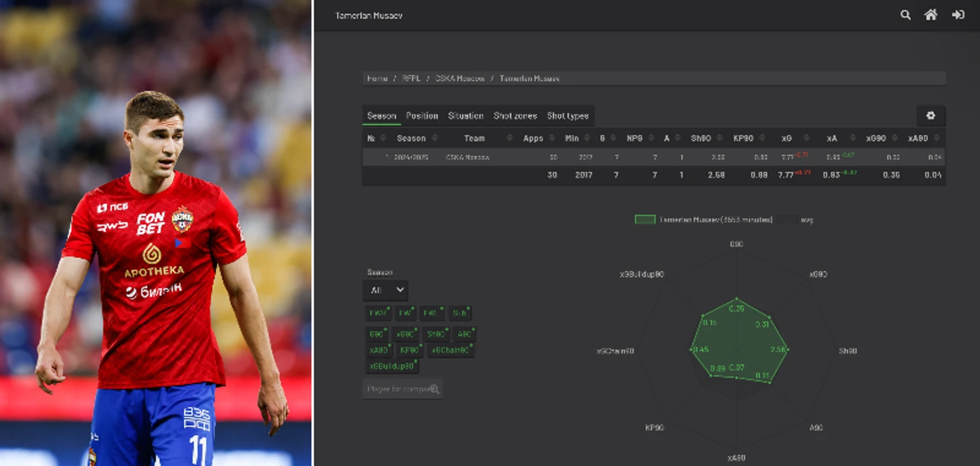Viewport: 980px width, 466px height.
Task: Sort table by xG90 column arrows
Action: pyautogui.click(x=896, y=138)
